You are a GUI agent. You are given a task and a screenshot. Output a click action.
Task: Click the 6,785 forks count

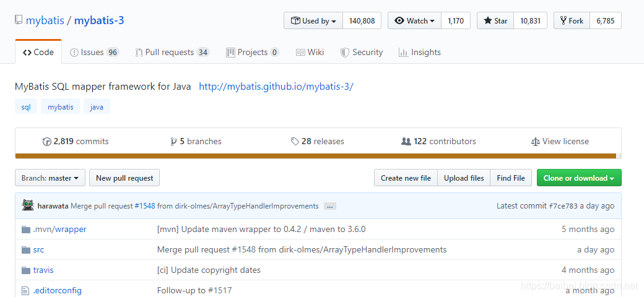606,20
